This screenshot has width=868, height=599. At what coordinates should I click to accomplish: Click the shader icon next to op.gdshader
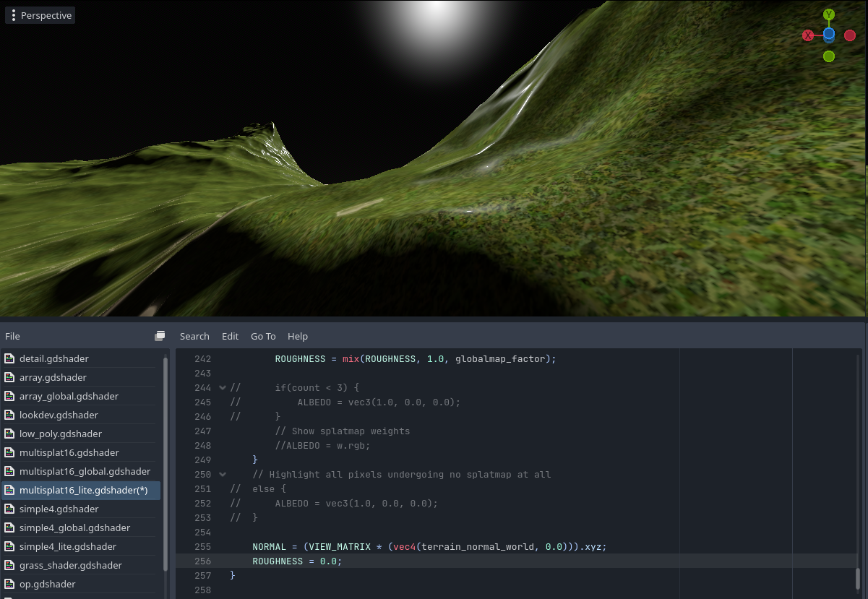(10, 584)
